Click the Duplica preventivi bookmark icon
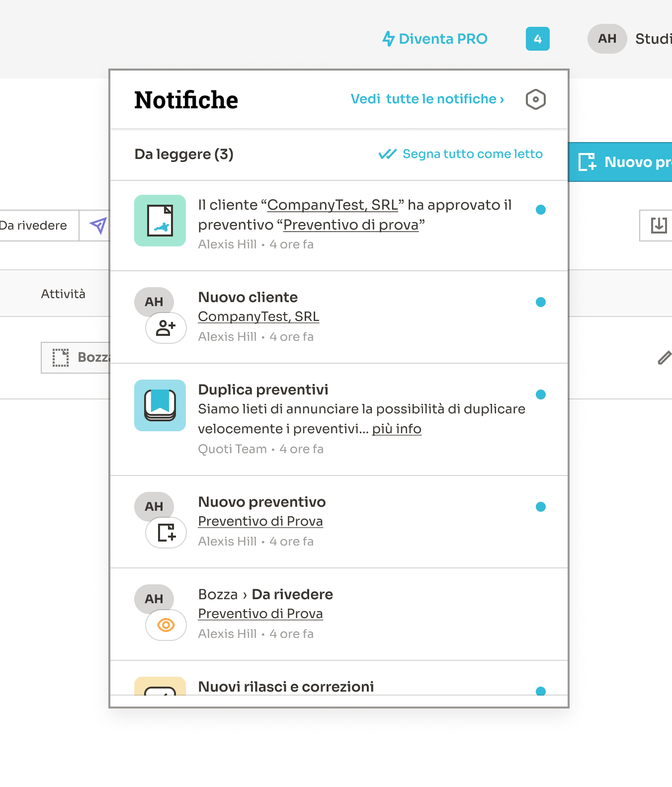Viewport: 672px width, 787px height. click(160, 405)
